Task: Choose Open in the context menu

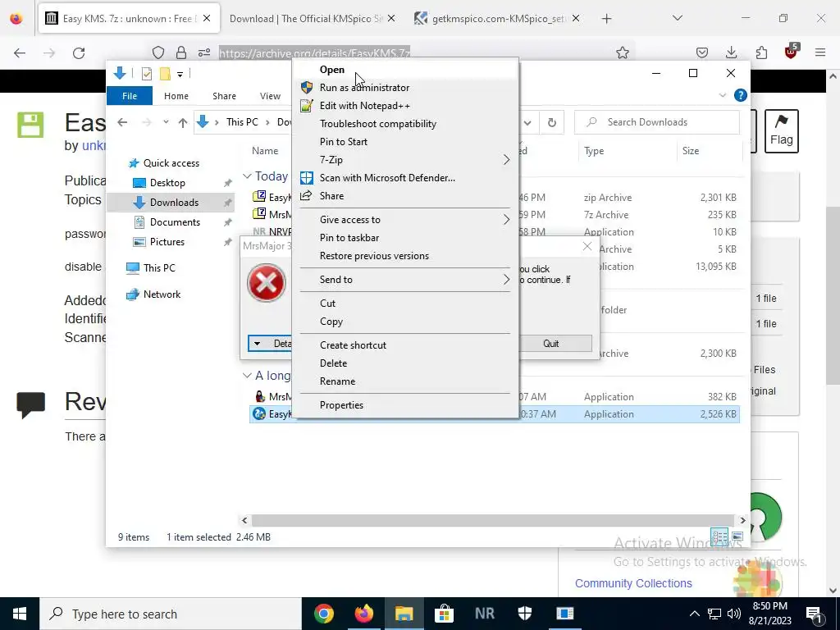Action: pos(332,70)
